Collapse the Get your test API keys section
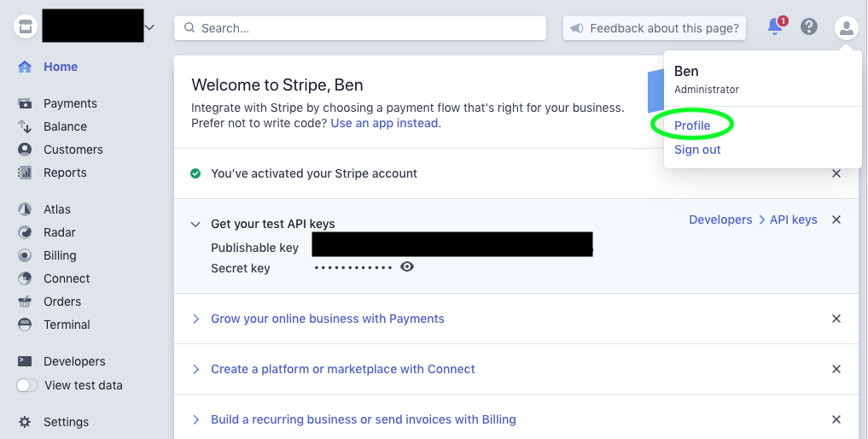The image size is (868, 439). (195, 224)
